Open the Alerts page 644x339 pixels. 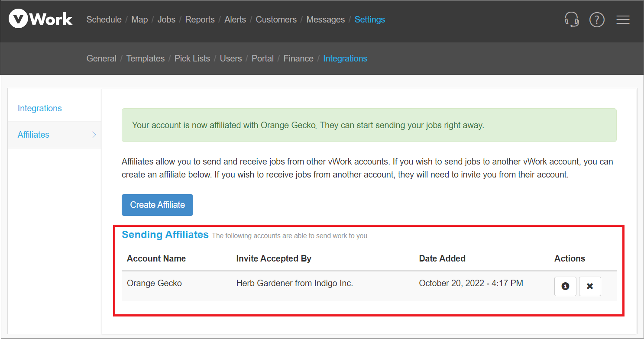(x=235, y=19)
